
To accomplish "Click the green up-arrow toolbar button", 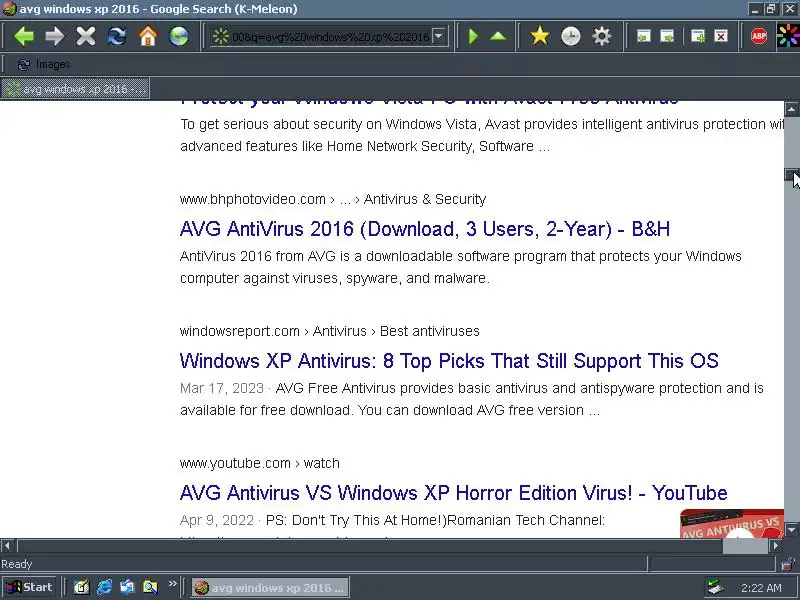I will tap(498, 36).
